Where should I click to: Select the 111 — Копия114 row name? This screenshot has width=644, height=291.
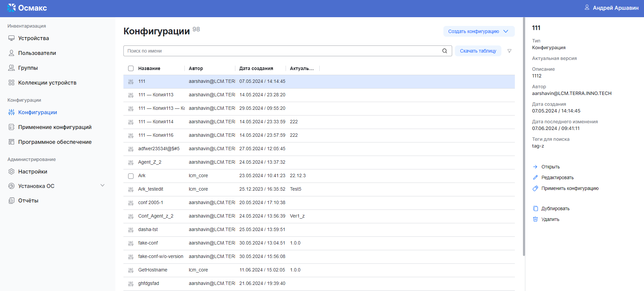click(155, 122)
